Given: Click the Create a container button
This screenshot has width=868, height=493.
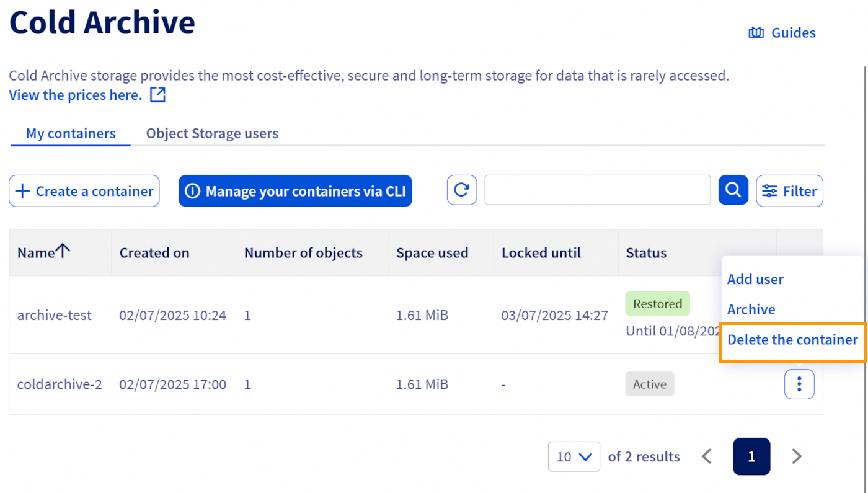Looking at the screenshot, I should tap(84, 190).
